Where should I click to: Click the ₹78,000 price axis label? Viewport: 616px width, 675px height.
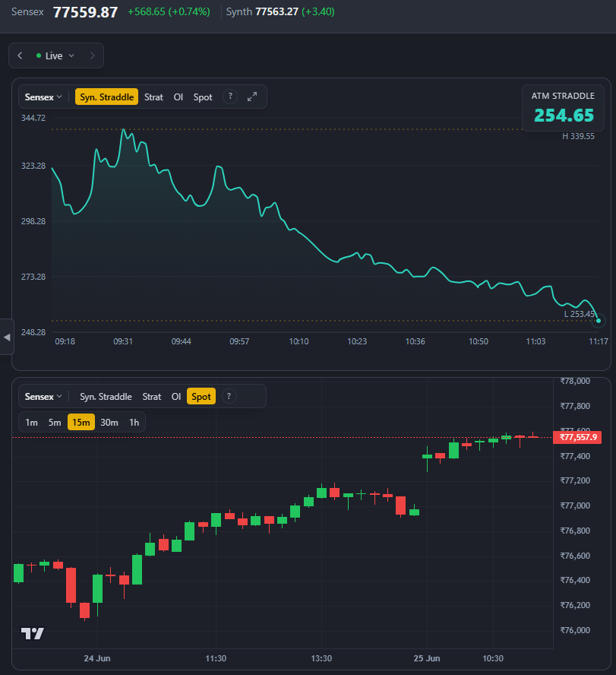(575, 381)
